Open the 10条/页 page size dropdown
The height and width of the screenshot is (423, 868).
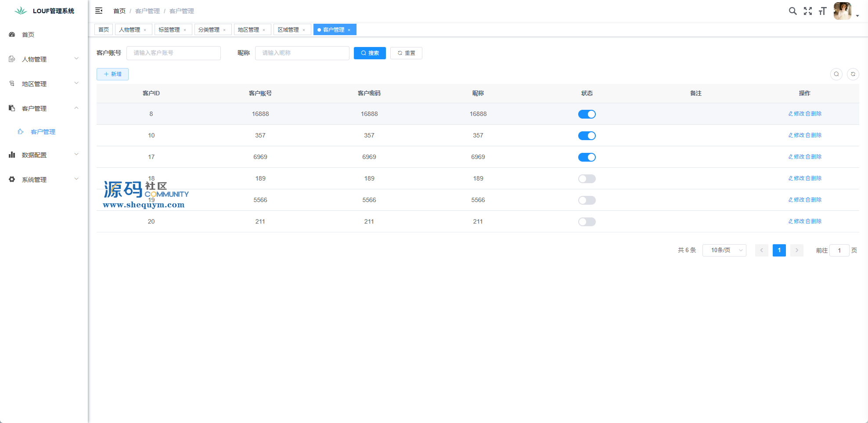(x=724, y=250)
